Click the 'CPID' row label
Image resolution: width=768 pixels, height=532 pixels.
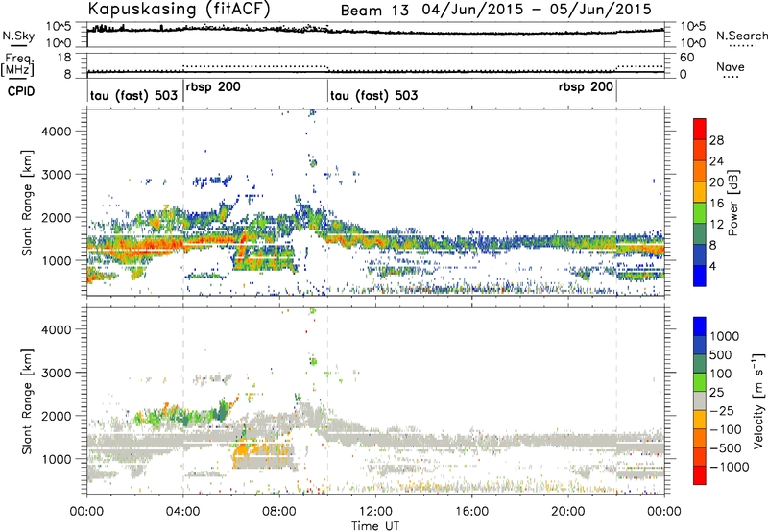click(21, 91)
